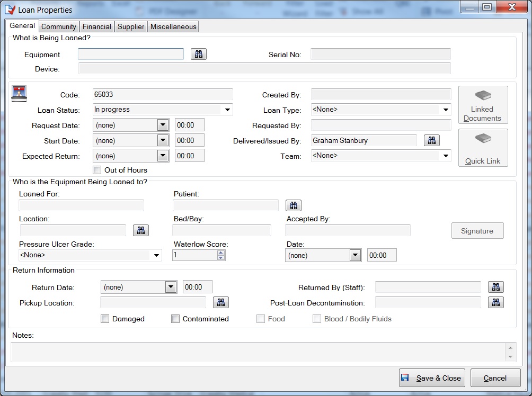Search for Patient with binoculars icon
532x396 pixels.
coord(294,205)
